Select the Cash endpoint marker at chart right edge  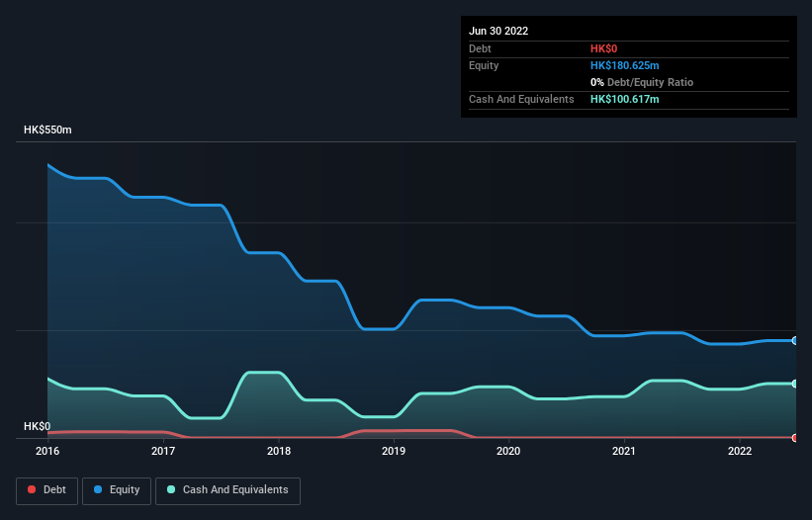(795, 384)
